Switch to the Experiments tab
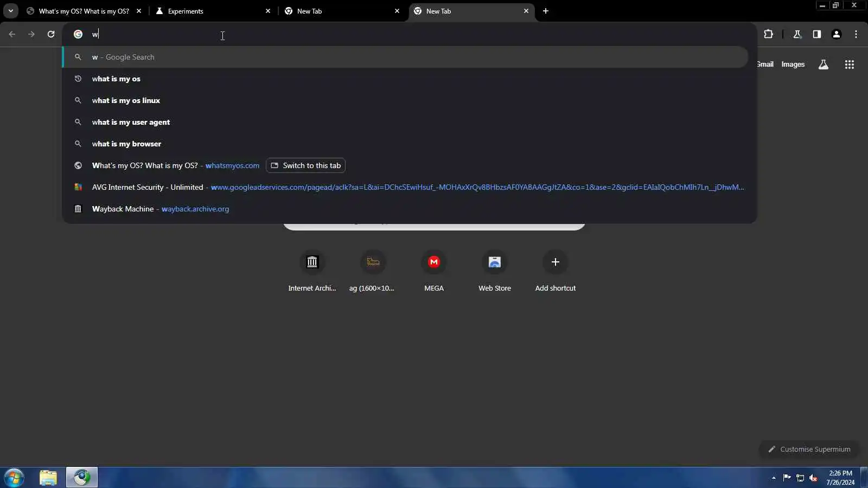This screenshot has height=488, width=868. [x=212, y=11]
